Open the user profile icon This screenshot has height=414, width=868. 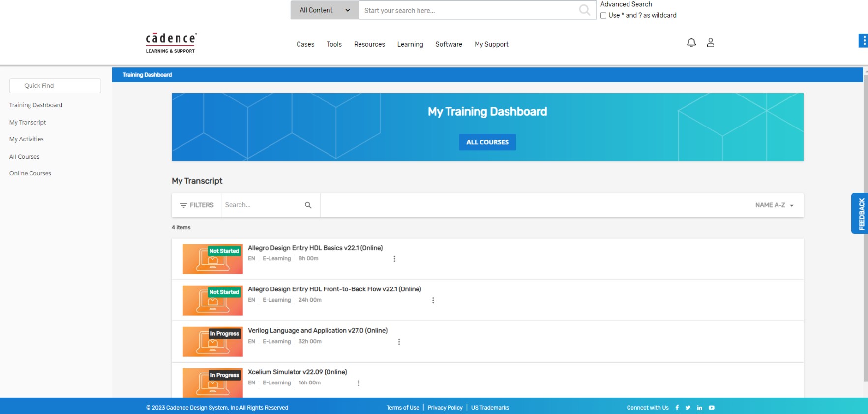pos(710,43)
